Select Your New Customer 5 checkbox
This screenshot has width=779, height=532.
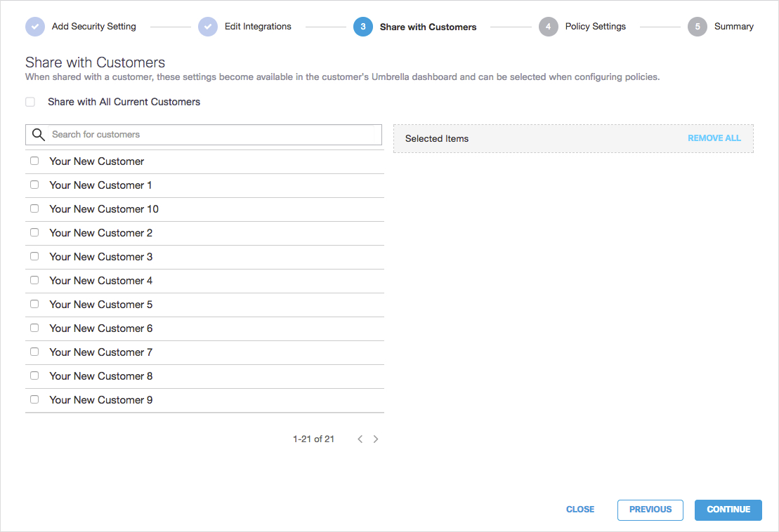[34, 304]
